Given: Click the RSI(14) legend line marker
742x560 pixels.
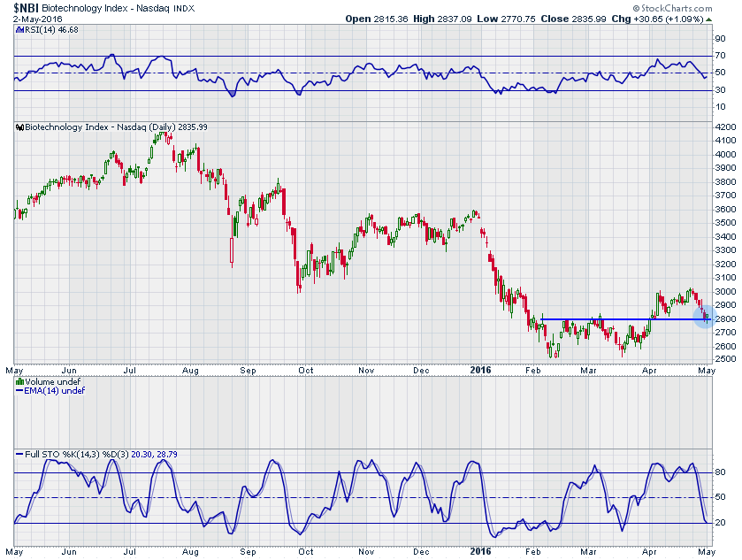Looking at the screenshot, I should point(19,30).
